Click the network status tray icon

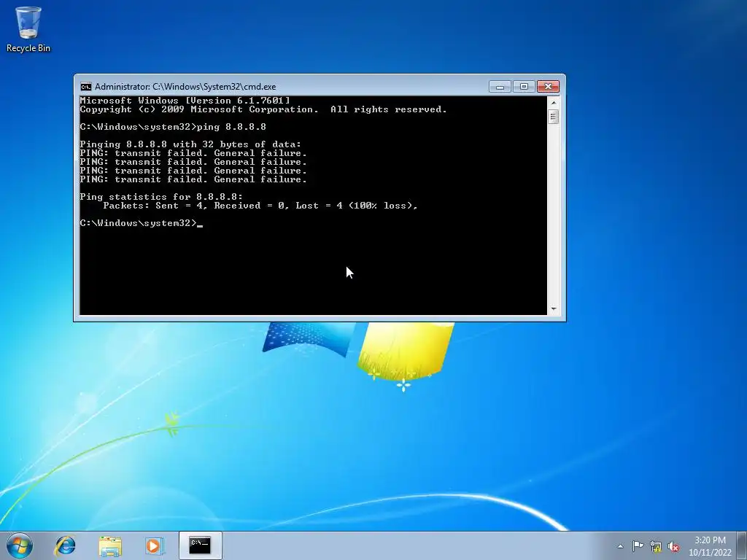point(656,547)
